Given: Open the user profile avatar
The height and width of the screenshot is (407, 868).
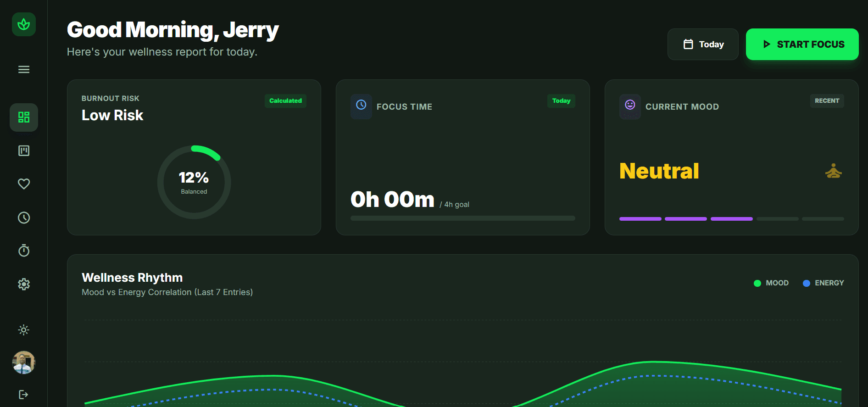Looking at the screenshot, I should click(x=24, y=362).
